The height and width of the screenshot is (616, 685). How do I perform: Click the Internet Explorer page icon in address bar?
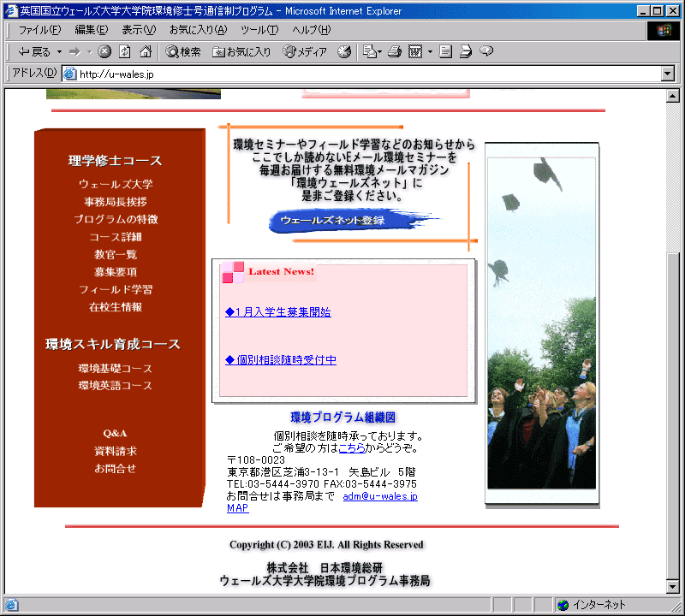coord(70,74)
